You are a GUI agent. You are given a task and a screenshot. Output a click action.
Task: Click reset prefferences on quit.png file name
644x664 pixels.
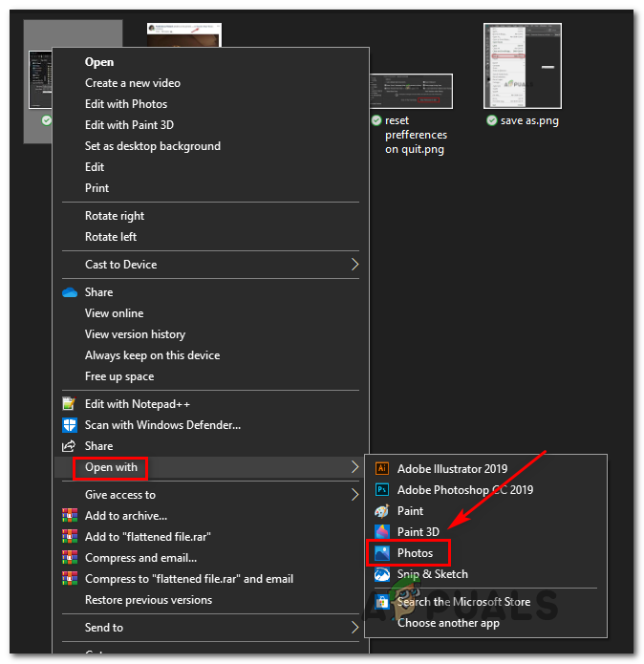[x=416, y=135]
